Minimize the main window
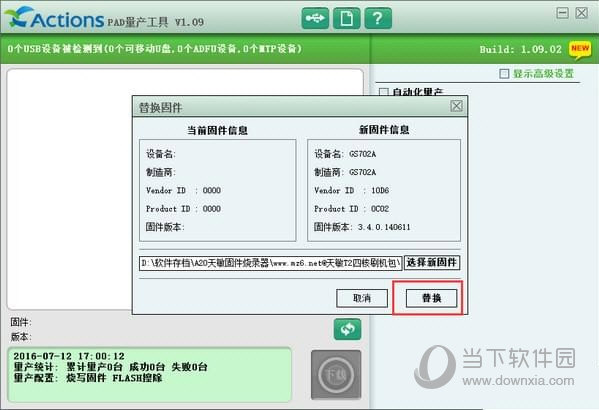The height and width of the screenshot is (410, 599). [562, 13]
